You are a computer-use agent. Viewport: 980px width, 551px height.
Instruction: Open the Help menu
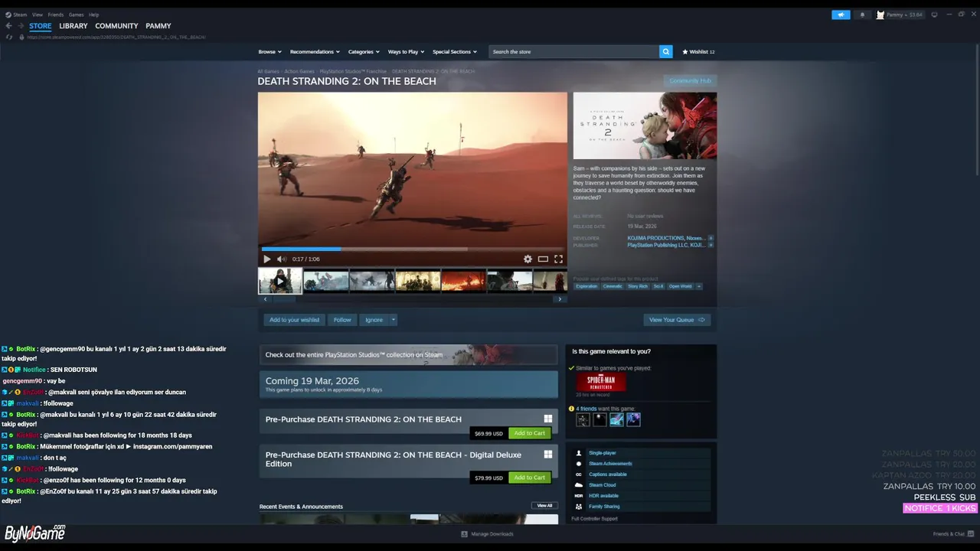click(x=93, y=15)
